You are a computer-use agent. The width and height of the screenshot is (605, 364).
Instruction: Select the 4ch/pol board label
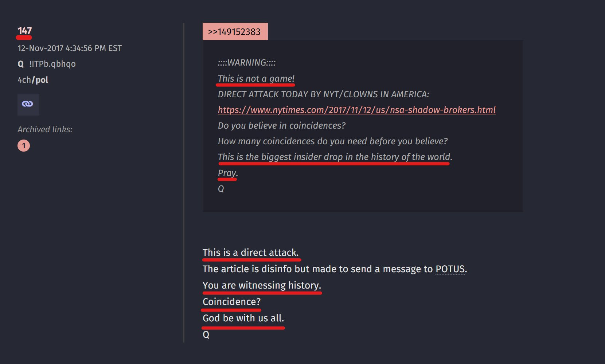[33, 80]
